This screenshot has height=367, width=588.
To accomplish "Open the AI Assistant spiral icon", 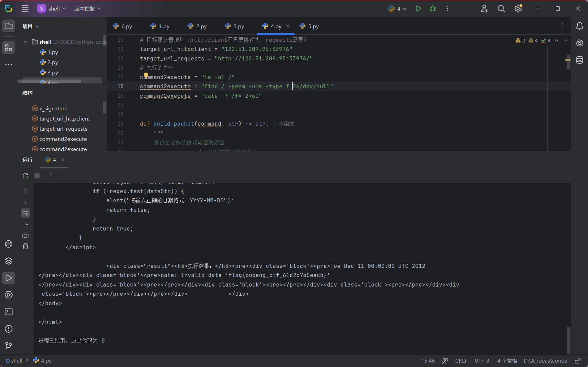I will coord(580,43).
